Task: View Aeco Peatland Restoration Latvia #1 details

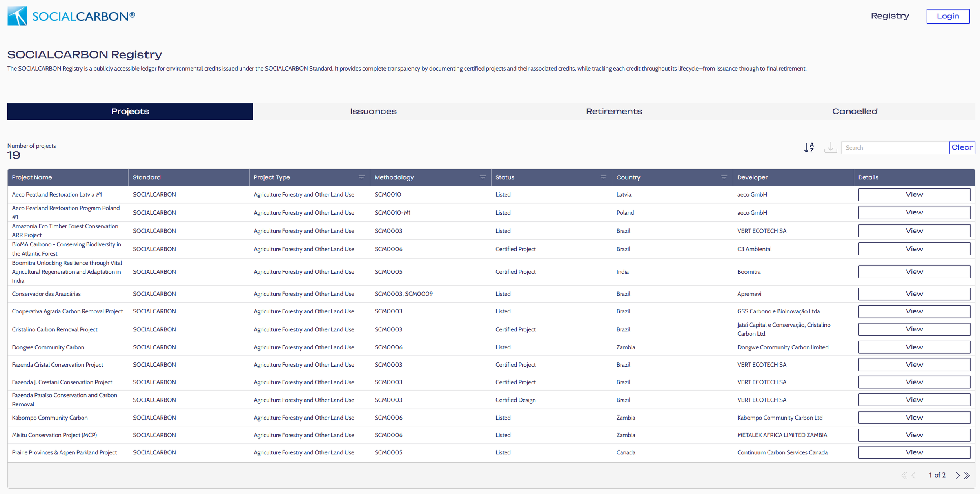Action: point(914,194)
